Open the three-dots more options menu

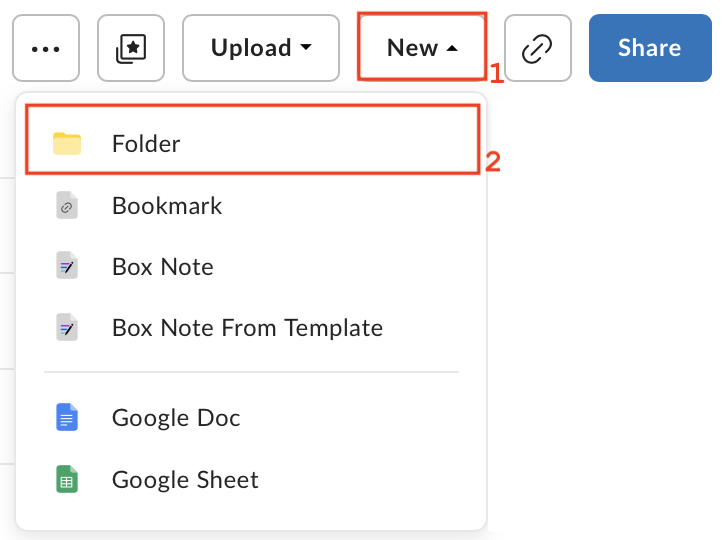pos(46,48)
